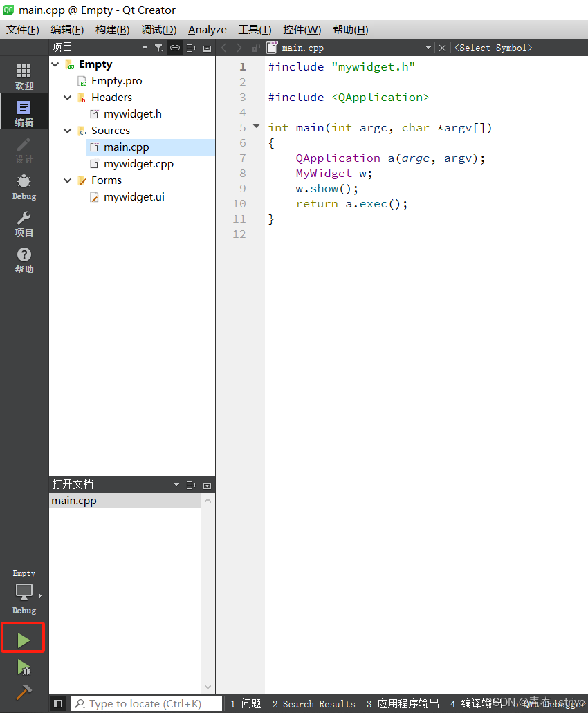Split the project panel view
This screenshot has height=713, width=588.
click(x=192, y=48)
